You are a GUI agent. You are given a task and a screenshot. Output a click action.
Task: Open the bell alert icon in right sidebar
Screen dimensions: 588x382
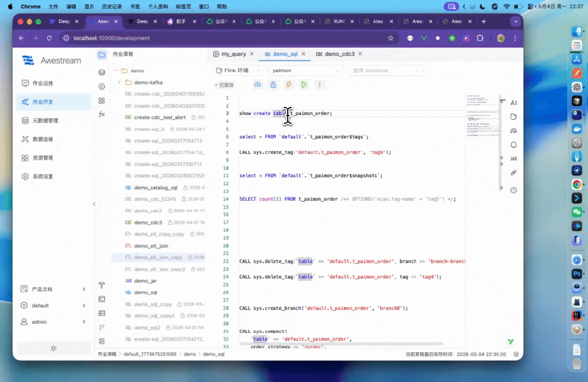[513, 145]
